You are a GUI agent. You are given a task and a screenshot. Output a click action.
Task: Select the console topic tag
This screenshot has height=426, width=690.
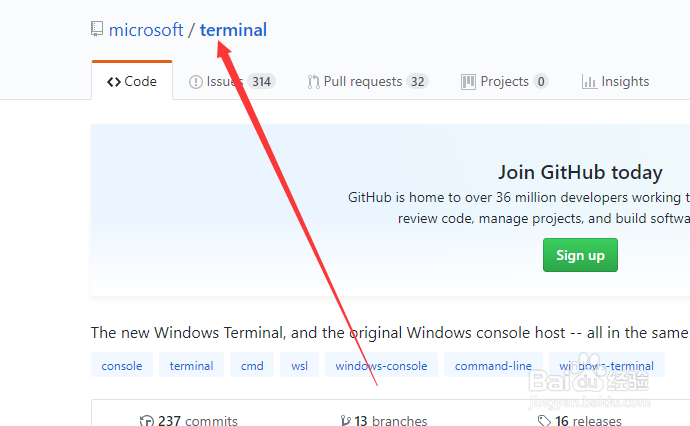(122, 366)
